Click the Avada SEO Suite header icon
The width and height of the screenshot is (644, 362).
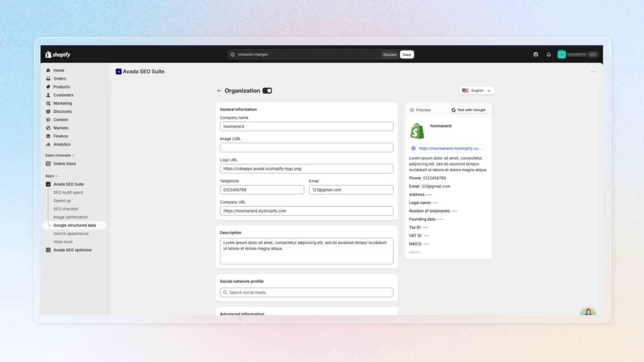(x=119, y=72)
